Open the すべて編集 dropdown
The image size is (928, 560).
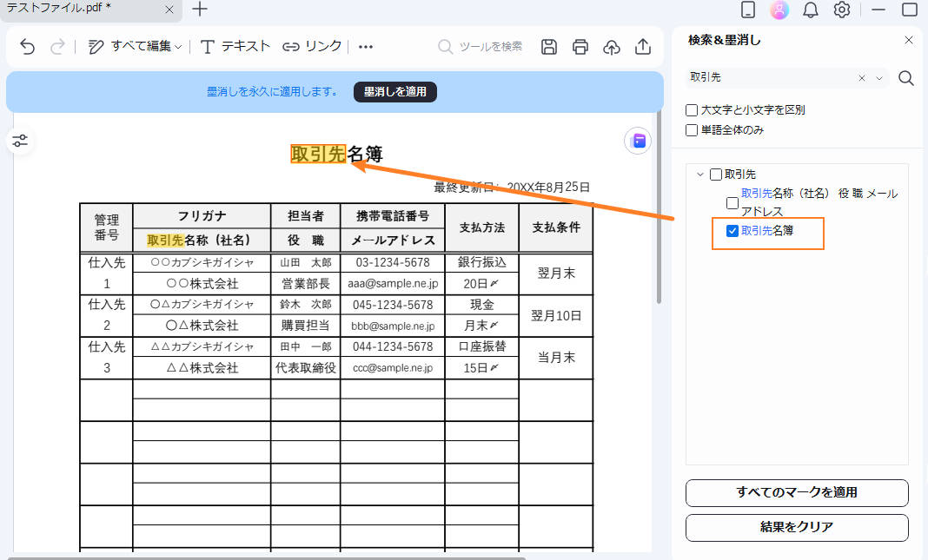(x=139, y=47)
